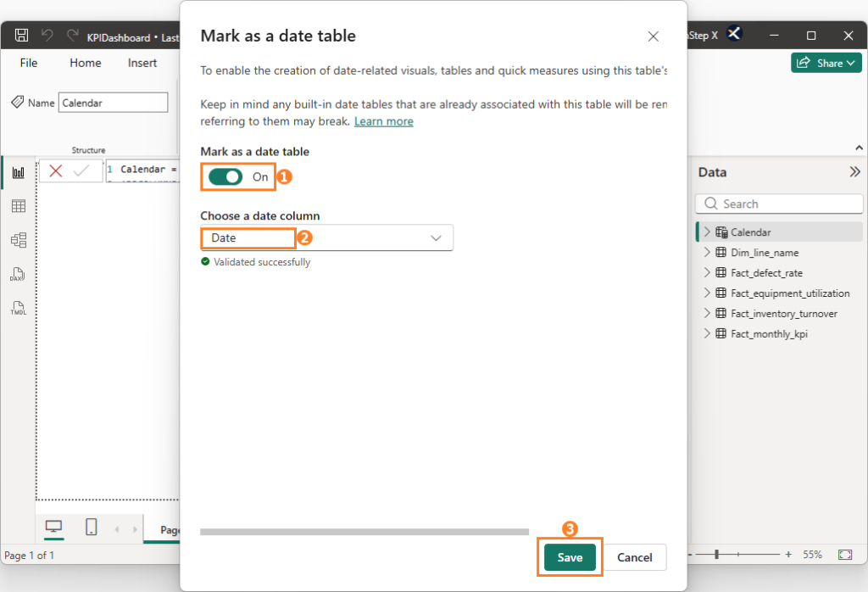Screen dimensions: 868x592
Task: Click the Validated successfully message
Action: pyautogui.click(x=262, y=262)
